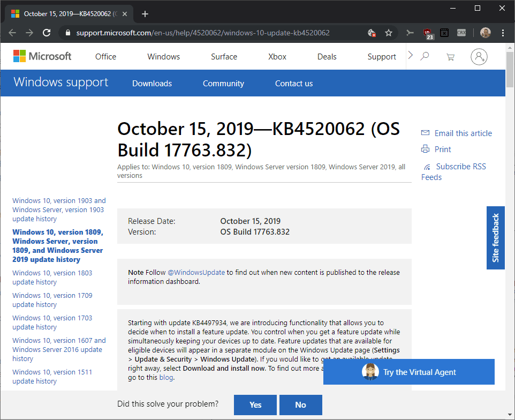Switch to the Downloads menu item
Viewport: 515px width, 420px height.
click(152, 83)
